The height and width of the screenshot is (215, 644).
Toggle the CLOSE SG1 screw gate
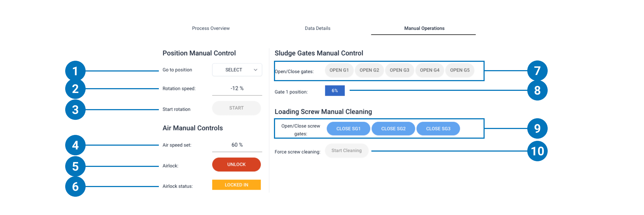(348, 129)
